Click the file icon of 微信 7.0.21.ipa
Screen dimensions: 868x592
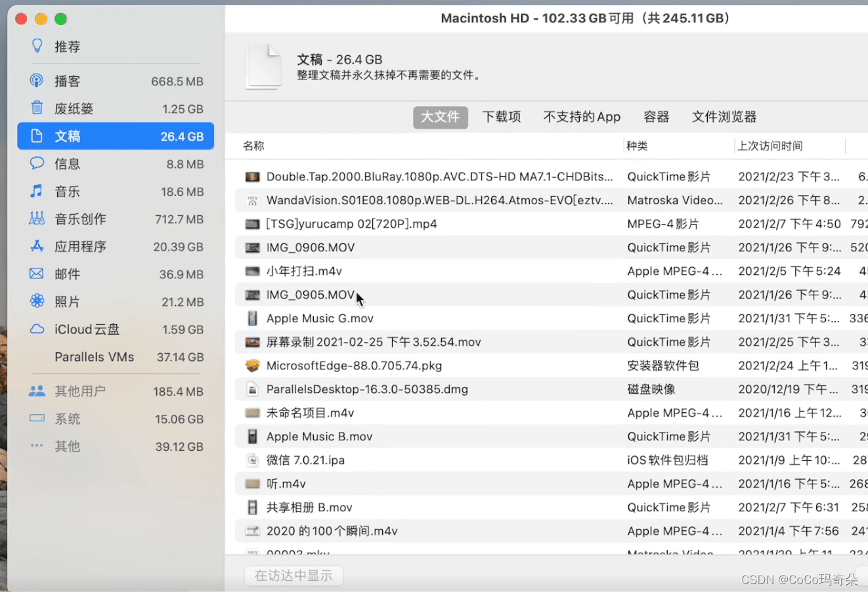coord(252,460)
